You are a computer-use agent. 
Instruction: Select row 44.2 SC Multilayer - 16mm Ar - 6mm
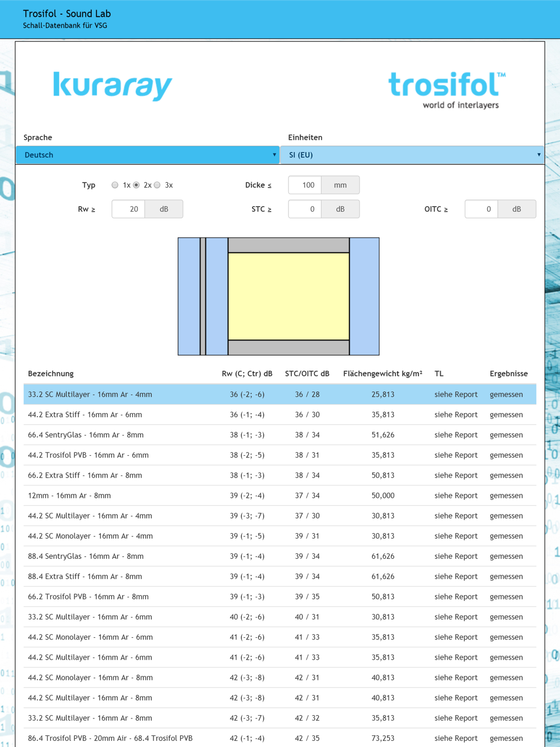click(x=280, y=657)
